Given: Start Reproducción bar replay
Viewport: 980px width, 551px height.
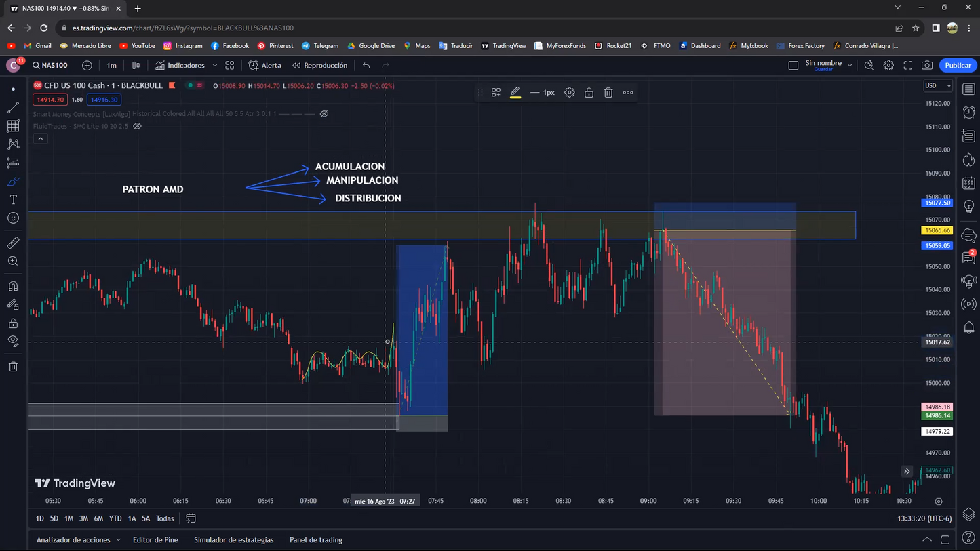Looking at the screenshot, I should (319, 65).
